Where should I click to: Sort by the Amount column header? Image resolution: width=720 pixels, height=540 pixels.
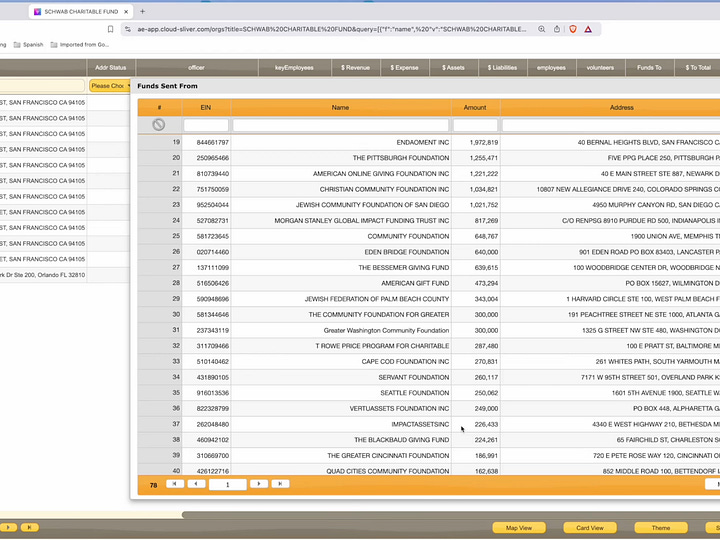475,107
